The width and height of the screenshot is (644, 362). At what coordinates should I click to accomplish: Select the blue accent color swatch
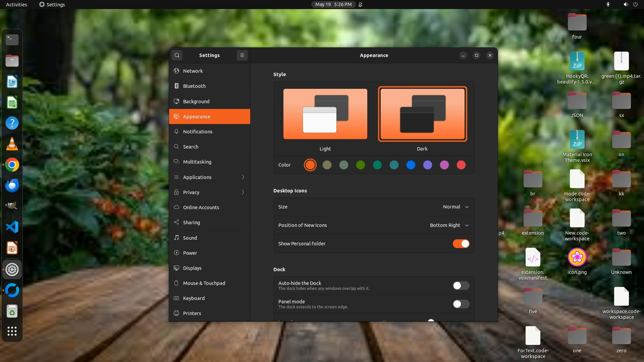(x=411, y=165)
